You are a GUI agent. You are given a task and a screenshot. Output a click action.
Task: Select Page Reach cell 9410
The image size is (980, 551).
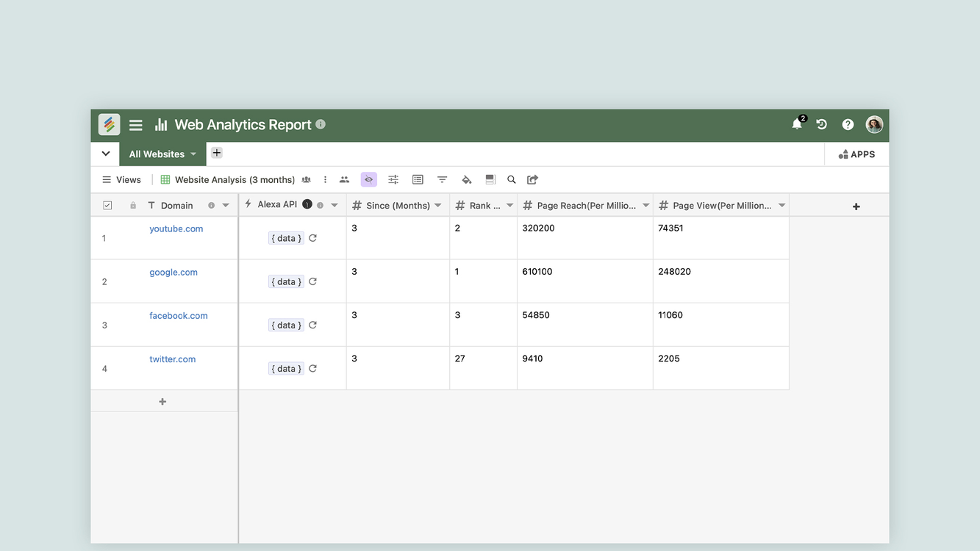point(585,368)
